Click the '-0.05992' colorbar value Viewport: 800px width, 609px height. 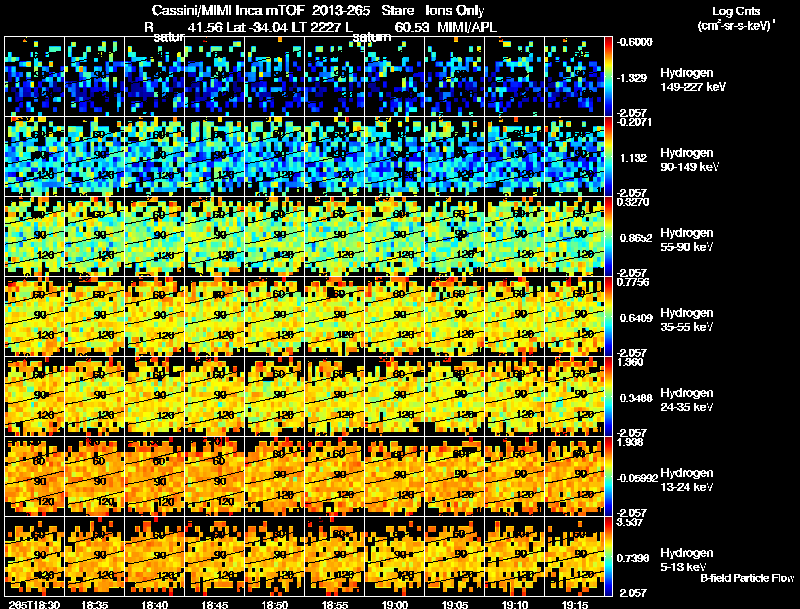[x=637, y=478]
